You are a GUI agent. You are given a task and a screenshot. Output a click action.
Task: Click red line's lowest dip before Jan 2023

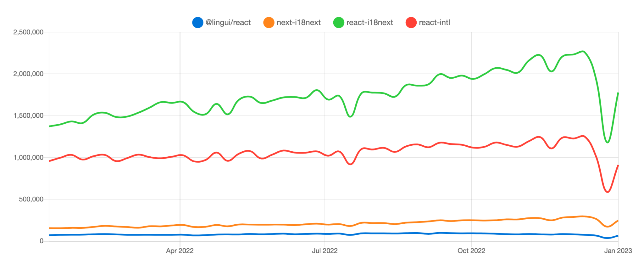(608, 192)
